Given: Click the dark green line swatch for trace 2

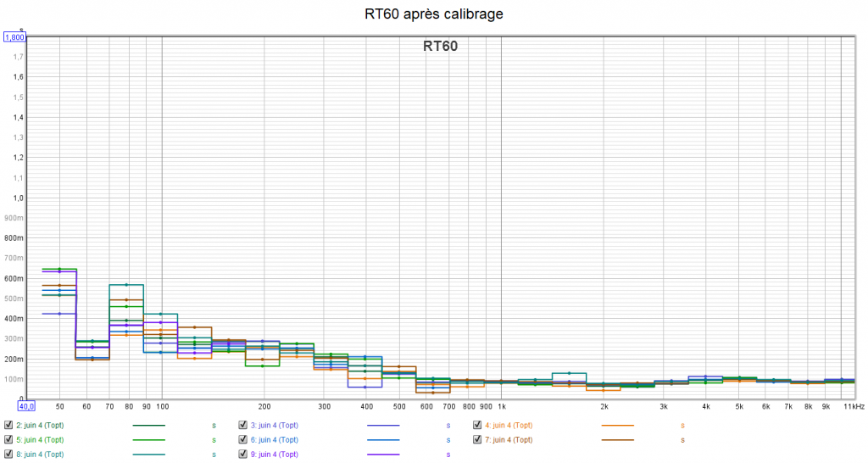Looking at the screenshot, I should [149, 426].
